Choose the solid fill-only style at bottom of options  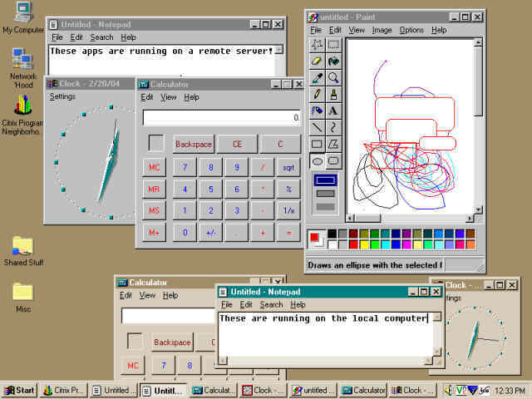point(325,205)
